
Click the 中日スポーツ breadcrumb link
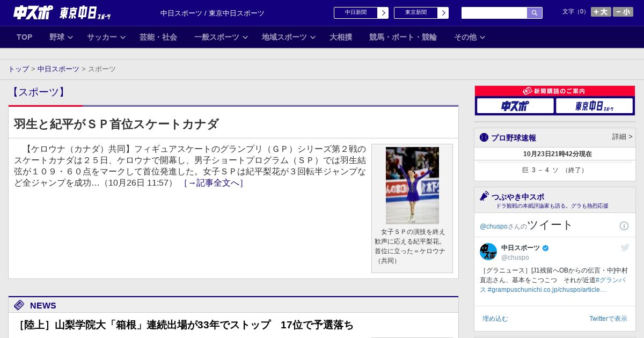tap(58, 69)
